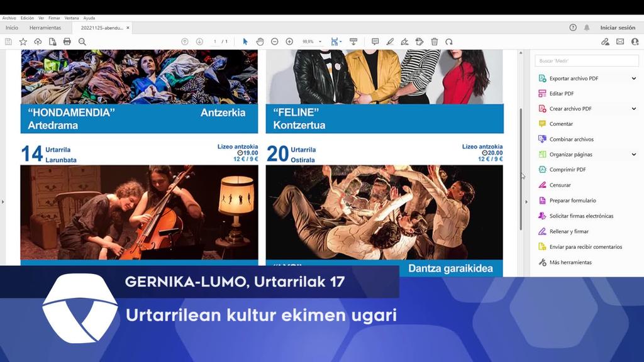Screen dimensions: 644x362
Task: Expand the left navigation pane arrow
Action: pyautogui.click(x=3, y=202)
